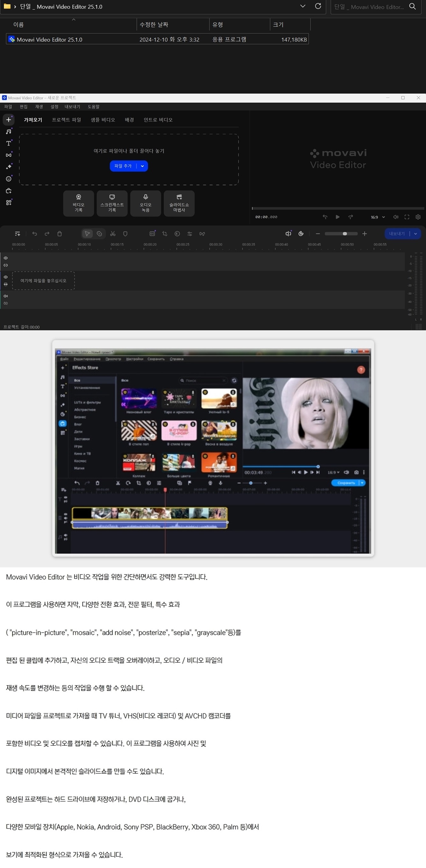Open the More Tools grid sidebar icon
Screen dimensions: 426x868
(8, 203)
